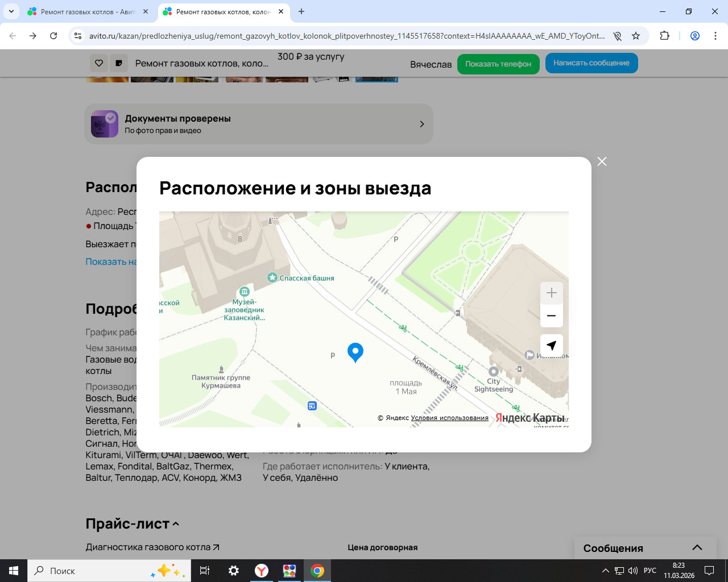Screen dimensions: 728x582
Task: Open a new browser tab
Action: pos(301,11)
